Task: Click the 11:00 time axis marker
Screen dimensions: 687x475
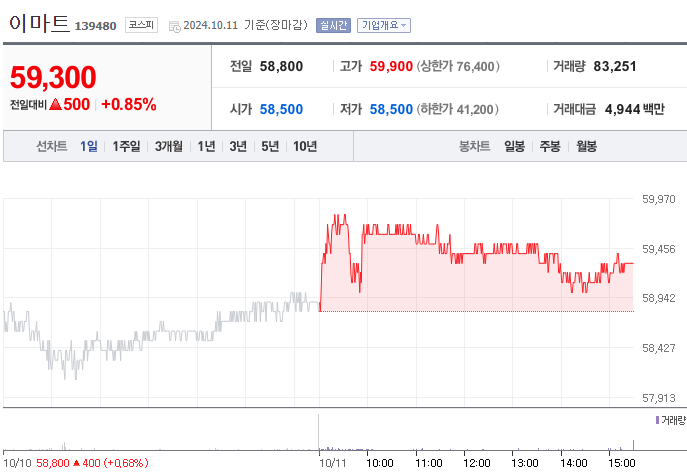Action: click(x=428, y=463)
